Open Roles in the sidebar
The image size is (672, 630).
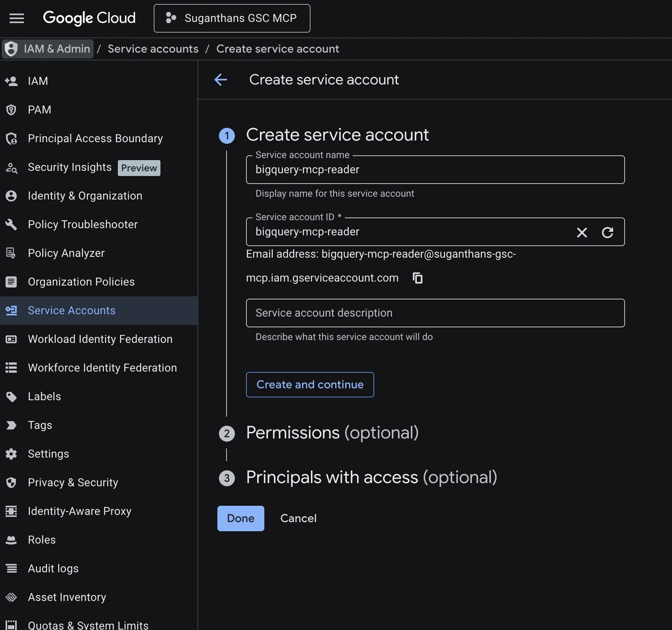tap(42, 540)
